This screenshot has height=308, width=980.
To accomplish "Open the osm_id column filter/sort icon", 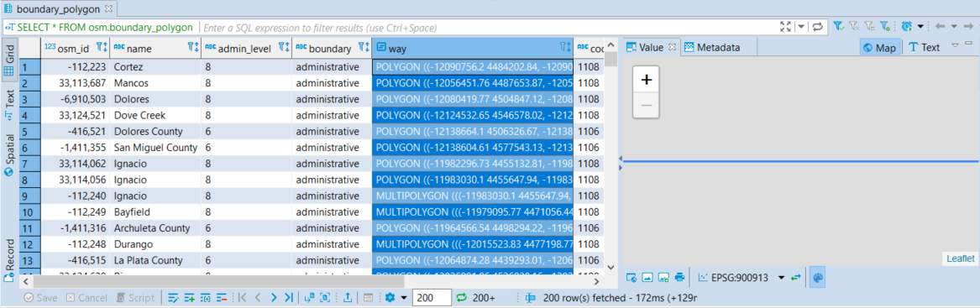I will pyautogui.click(x=102, y=48).
